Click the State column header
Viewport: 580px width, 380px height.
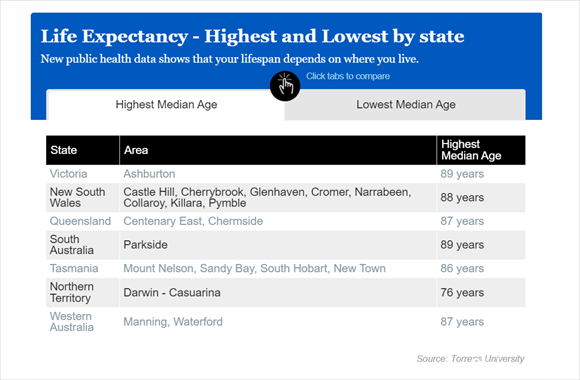[x=82, y=150]
